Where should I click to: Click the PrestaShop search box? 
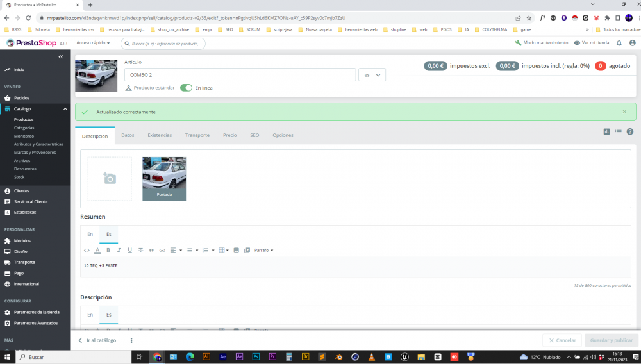pos(163,44)
